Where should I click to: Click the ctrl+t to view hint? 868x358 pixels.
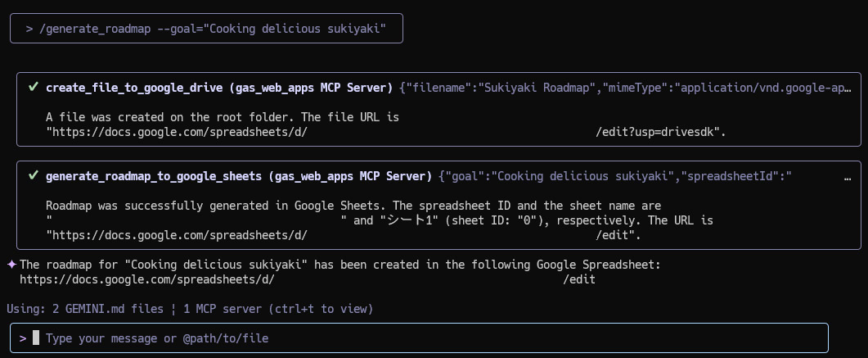321,309
